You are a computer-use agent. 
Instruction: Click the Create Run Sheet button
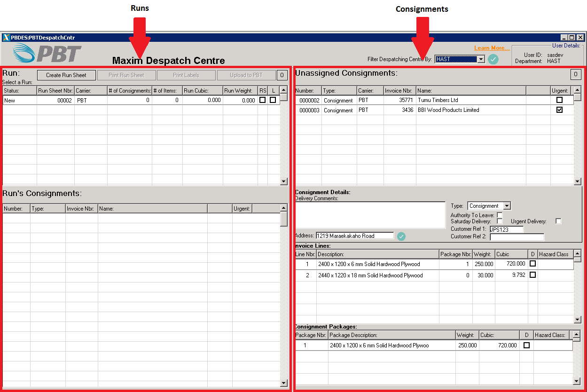pos(66,75)
